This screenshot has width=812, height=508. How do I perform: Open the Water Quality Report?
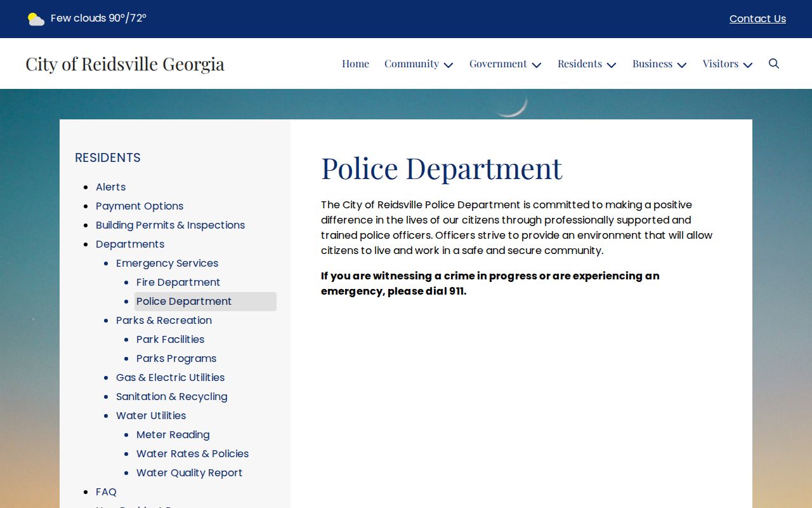point(190,472)
